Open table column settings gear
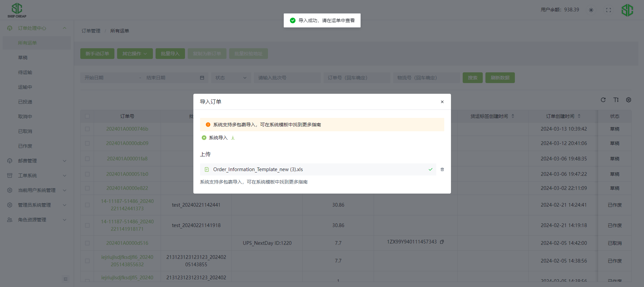Viewport: 644px width, 287px height. tap(628, 100)
